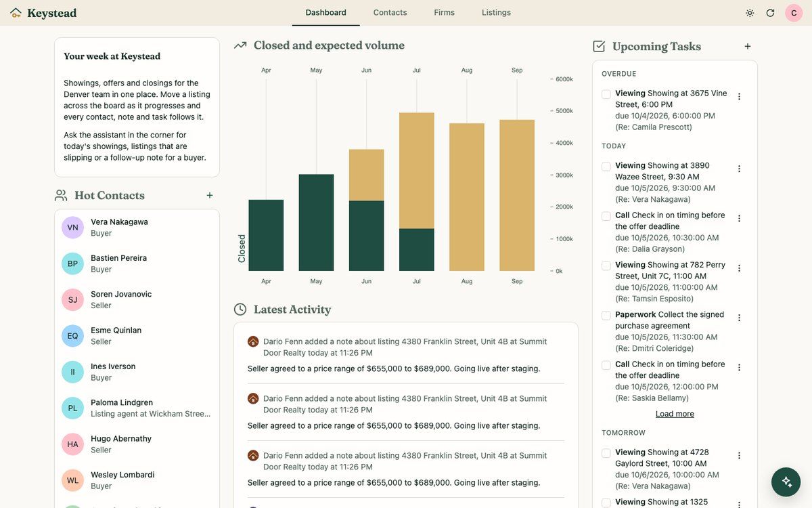Select the May closed volume green bar

317,223
